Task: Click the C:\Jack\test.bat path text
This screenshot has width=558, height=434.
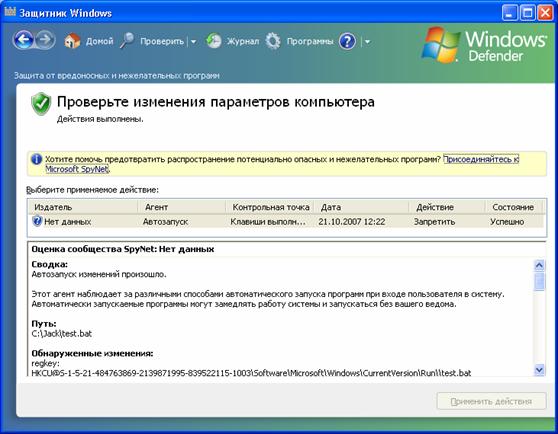Action: (62, 334)
